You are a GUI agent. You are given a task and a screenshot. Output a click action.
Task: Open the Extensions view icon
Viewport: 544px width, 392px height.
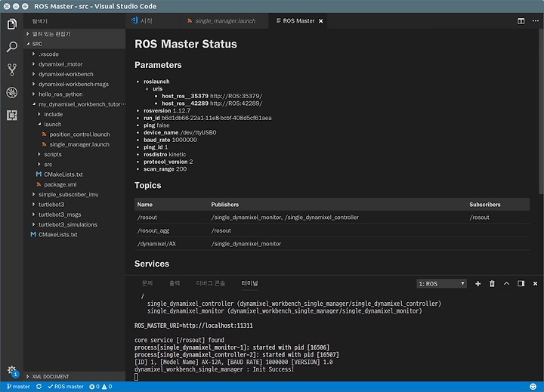coord(12,115)
